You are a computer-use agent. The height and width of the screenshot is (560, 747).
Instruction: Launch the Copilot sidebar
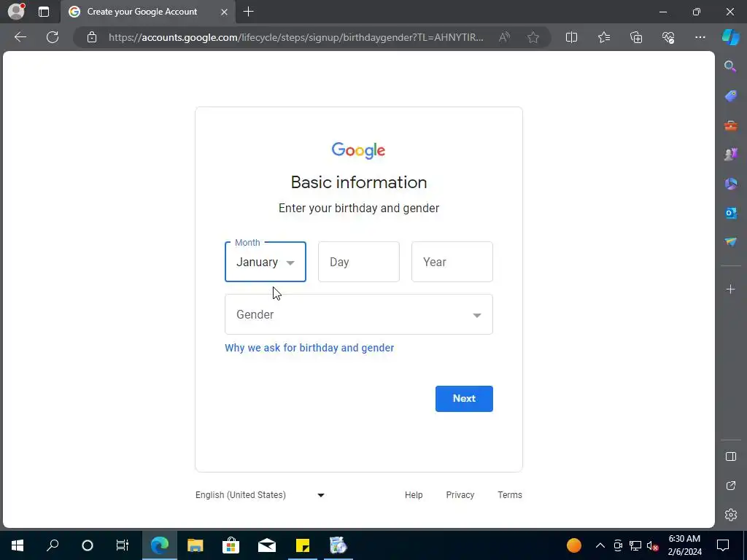[x=730, y=37]
